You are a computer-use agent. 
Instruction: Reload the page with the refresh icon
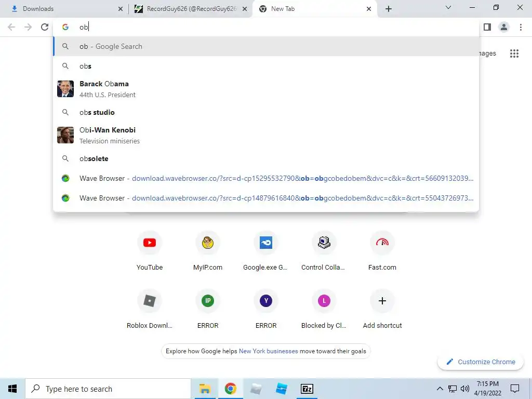45,27
